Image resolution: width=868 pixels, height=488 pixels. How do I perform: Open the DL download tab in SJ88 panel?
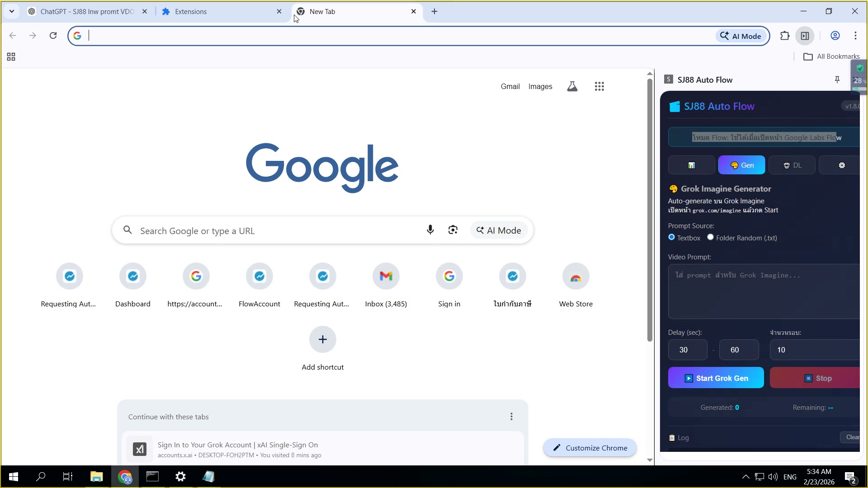tap(793, 165)
